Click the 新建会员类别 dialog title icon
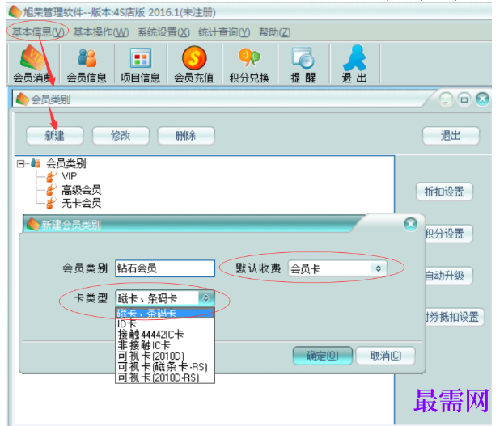This screenshot has height=426, width=504. [33, 224]
